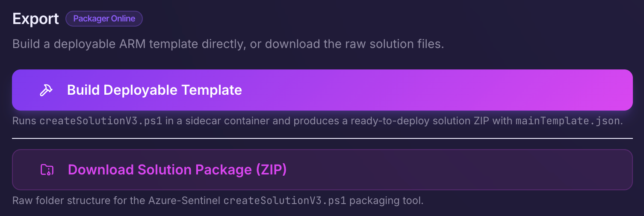Click the horizontal divider line between buttons
644x216 pixels.
322,138
